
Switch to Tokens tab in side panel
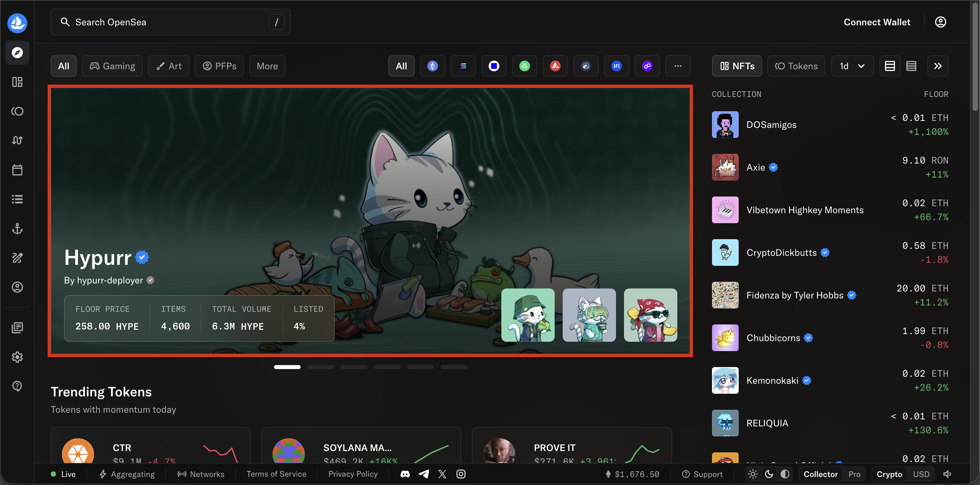point(796,66)
